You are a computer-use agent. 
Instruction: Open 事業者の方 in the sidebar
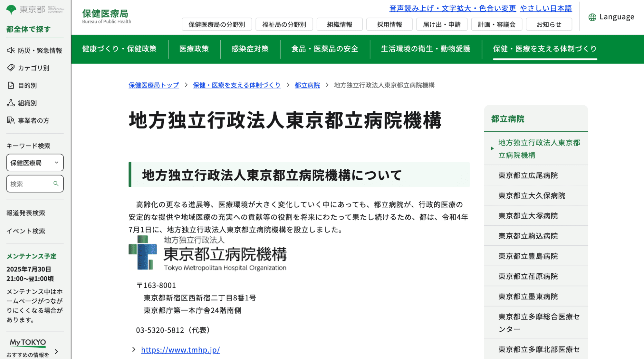(34, 120)
